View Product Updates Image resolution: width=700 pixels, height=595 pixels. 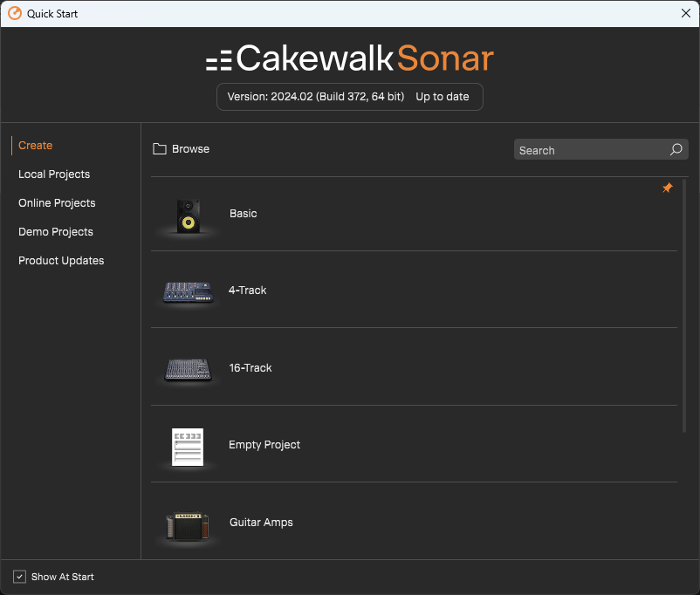pyautogui.click(x=61, y=261)
